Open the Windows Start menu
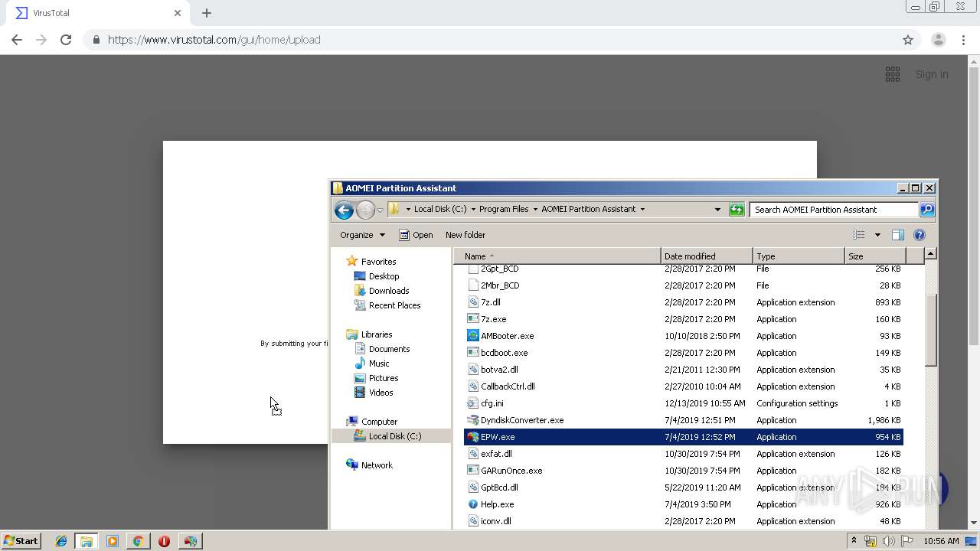The height and width of the screenshot is (551, 980). point(21,540)
